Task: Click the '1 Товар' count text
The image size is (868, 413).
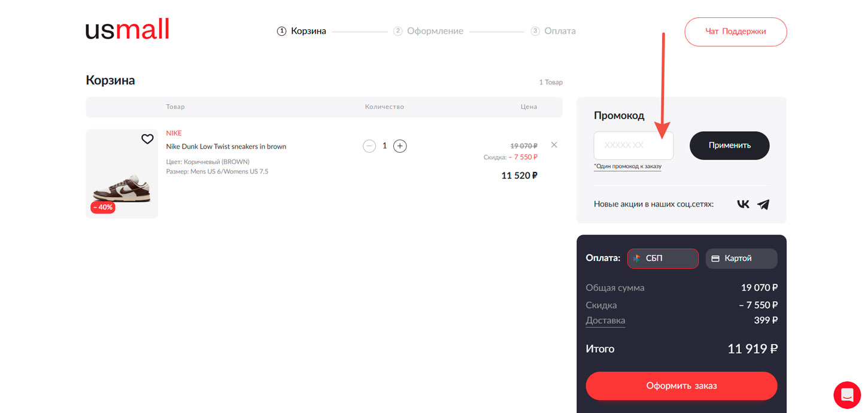Action: click(551, 83)
